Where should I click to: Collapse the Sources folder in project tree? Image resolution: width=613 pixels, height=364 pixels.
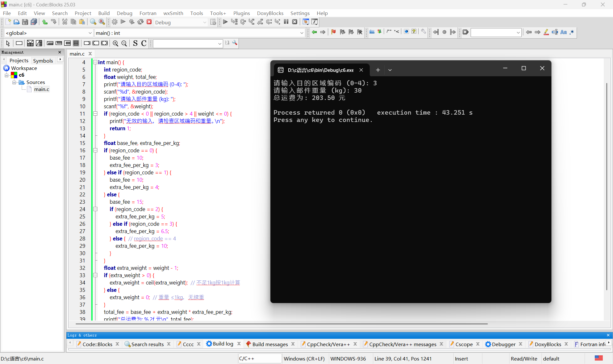coord(14,82)
